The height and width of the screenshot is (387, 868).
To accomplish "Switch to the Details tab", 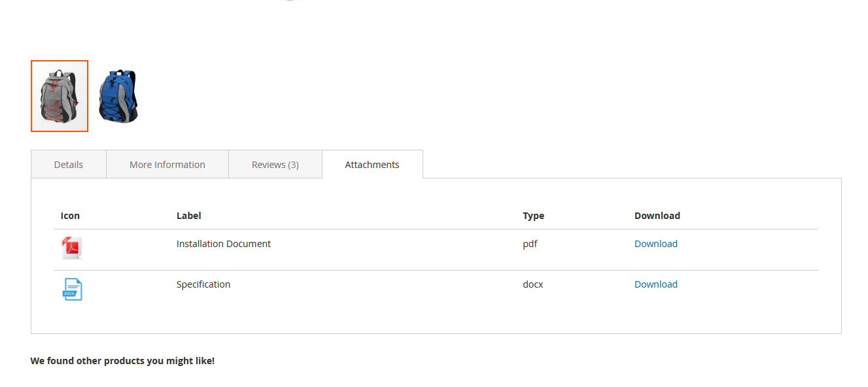I will (x=68, y=164).
